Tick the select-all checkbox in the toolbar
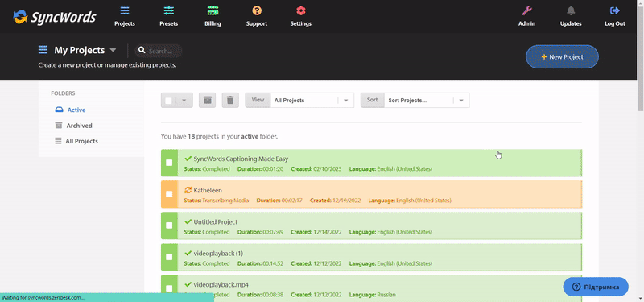644x302 pixels. (x=169, y=100)
